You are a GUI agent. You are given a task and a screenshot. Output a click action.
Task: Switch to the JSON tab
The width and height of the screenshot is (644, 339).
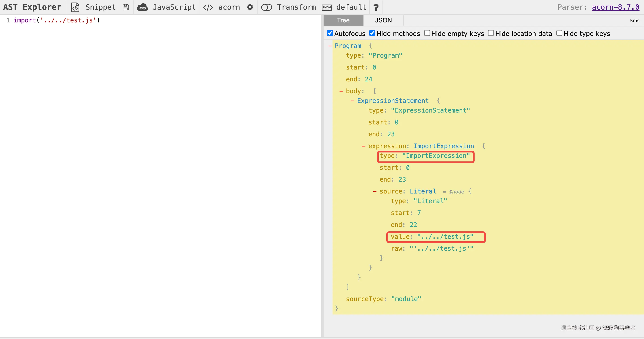383,20
